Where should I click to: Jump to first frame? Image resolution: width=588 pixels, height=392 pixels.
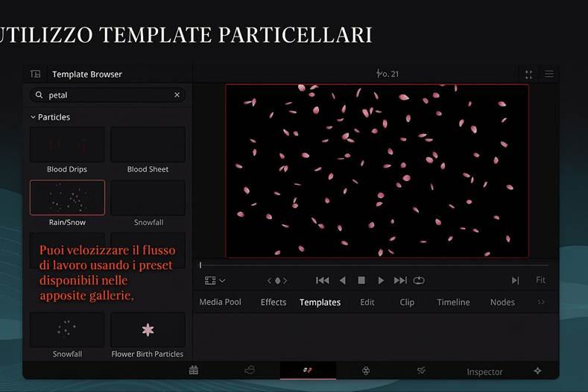point(323,280)
